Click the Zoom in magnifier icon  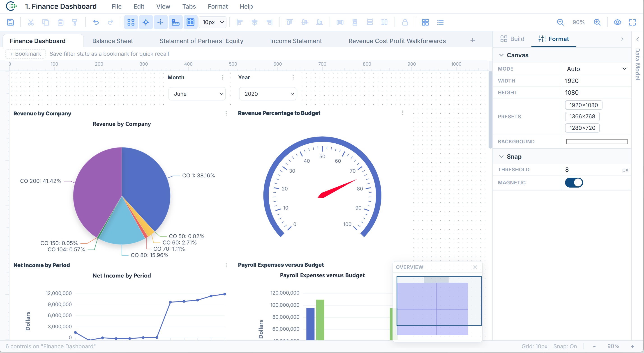[597, 22]
